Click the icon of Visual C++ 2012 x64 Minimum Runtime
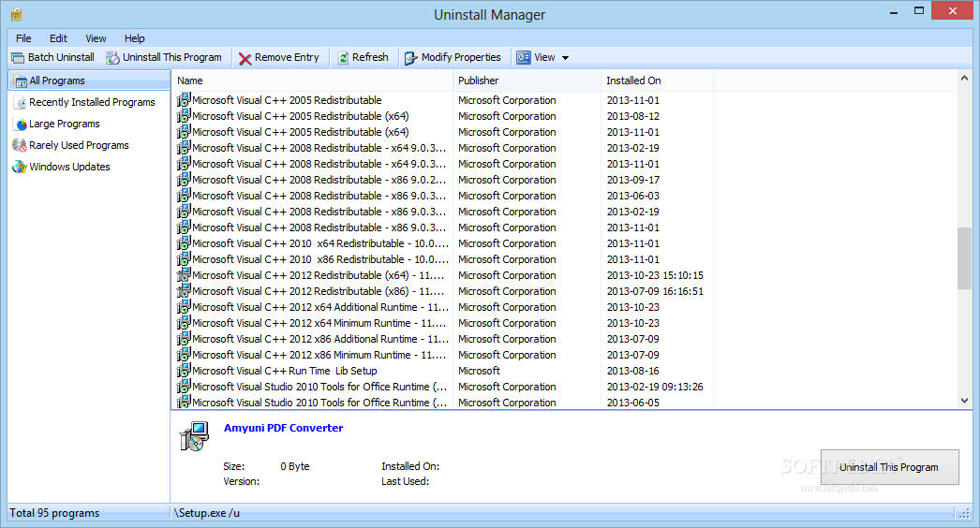The width and height of the screenshot is (980, 528). pyautogui.click(x=184, y=323)
